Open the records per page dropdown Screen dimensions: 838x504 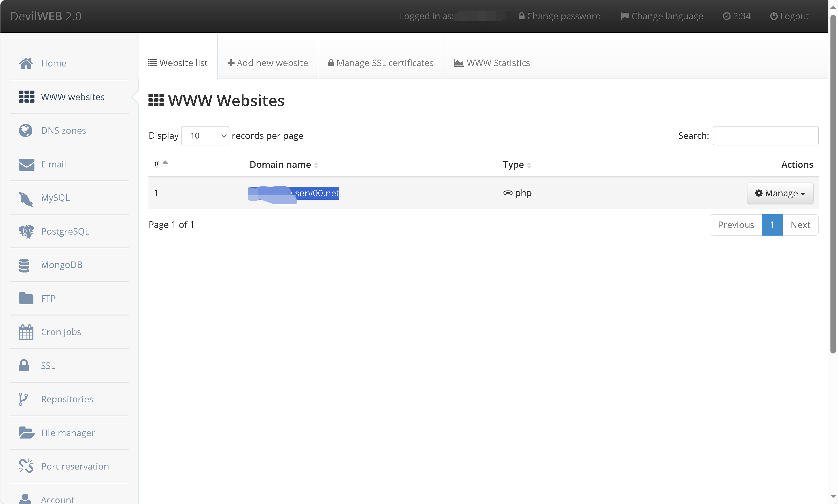[205, 136]
